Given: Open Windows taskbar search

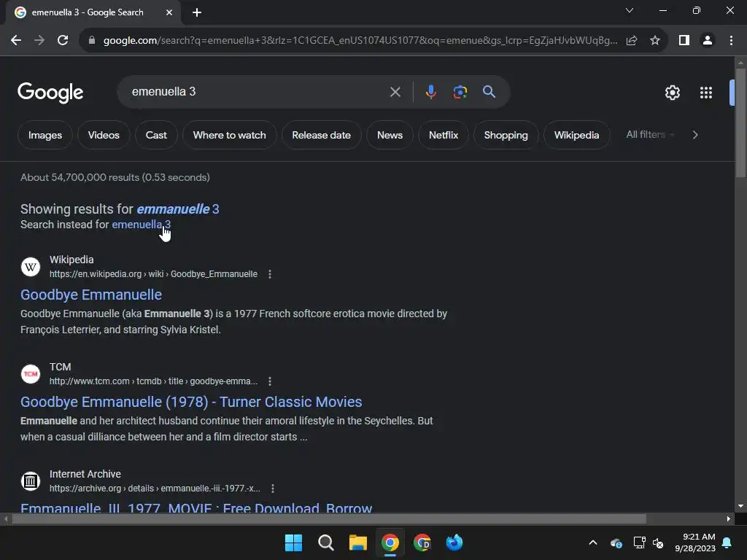Looking at the screenshot, I should 326,542.
